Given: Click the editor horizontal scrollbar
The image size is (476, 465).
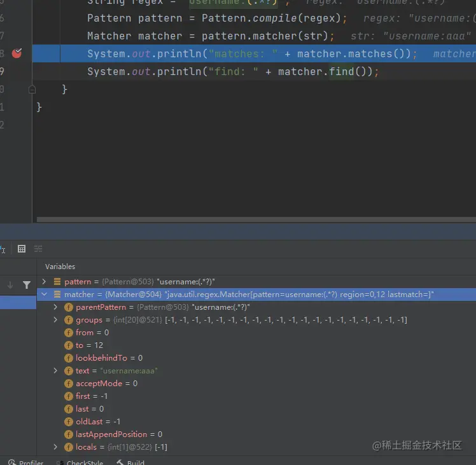Looking at the screenshot, I should click(256, 219).
